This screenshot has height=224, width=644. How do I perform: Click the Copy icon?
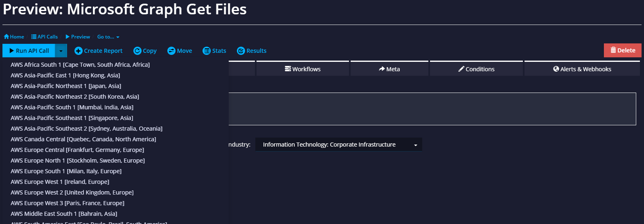pos(137,51)
